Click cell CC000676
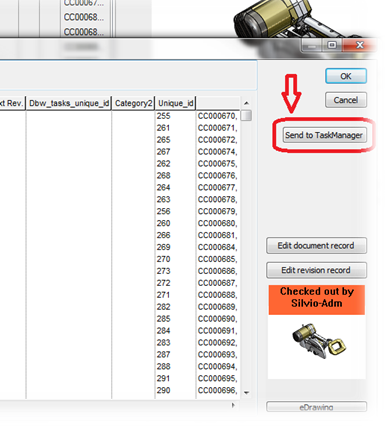The height and width of the screenshot is (427, 386). click(x=218, y=176)
